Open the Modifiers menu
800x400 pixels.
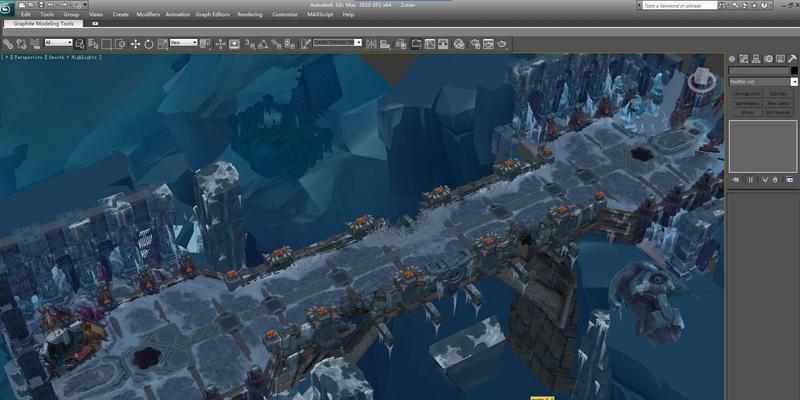tap(148, 14)
